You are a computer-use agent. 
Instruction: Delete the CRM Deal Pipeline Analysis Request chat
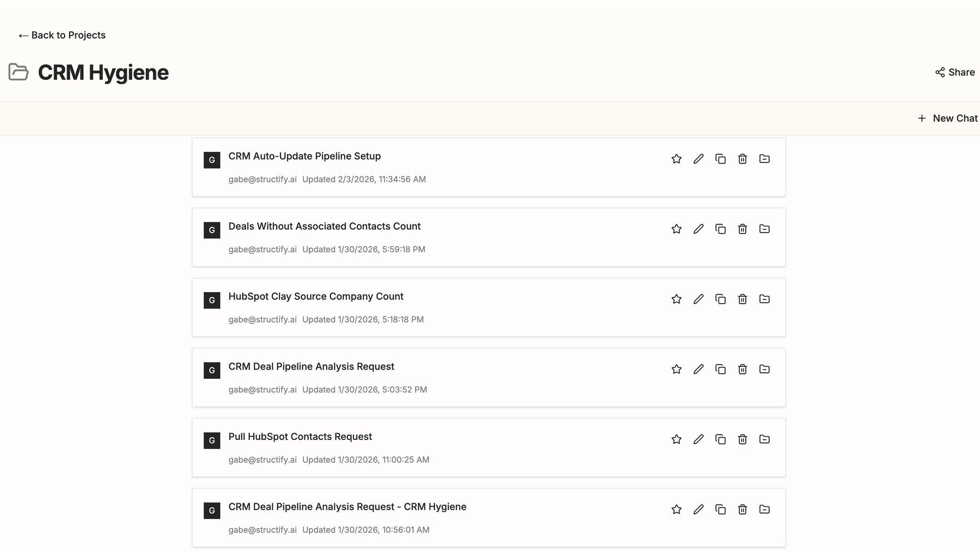pos(742,369)
